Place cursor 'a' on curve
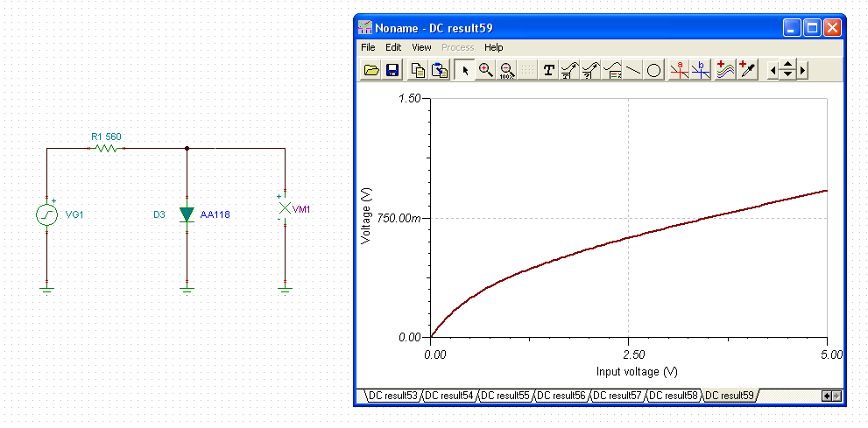868x428 pixels. coord(680,70)
